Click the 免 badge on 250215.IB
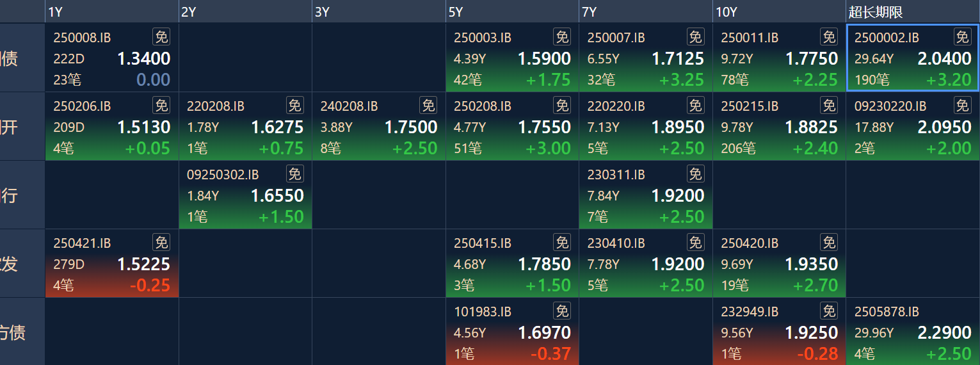Image resolution: width=980 pixels, height=365 pixels. point(829,105)
